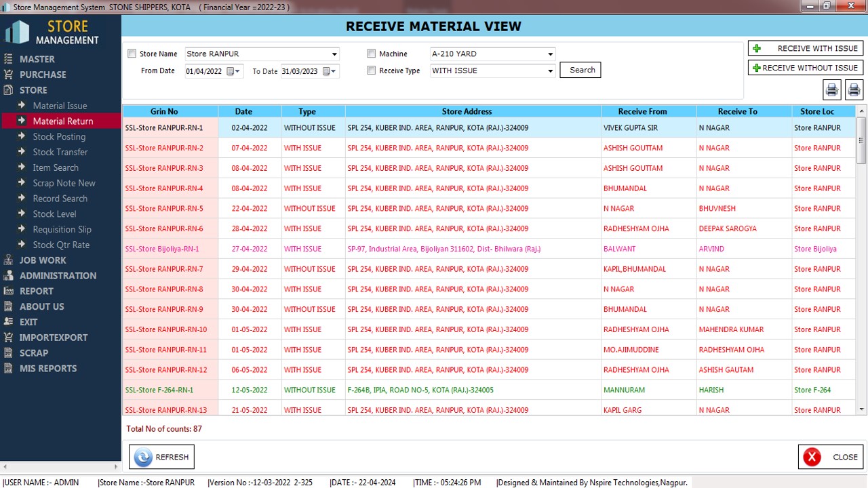The width and height of the screenshot is (868, 488).
Task: Click the calendar icon beside From Date
Action: tap(231, 71)
